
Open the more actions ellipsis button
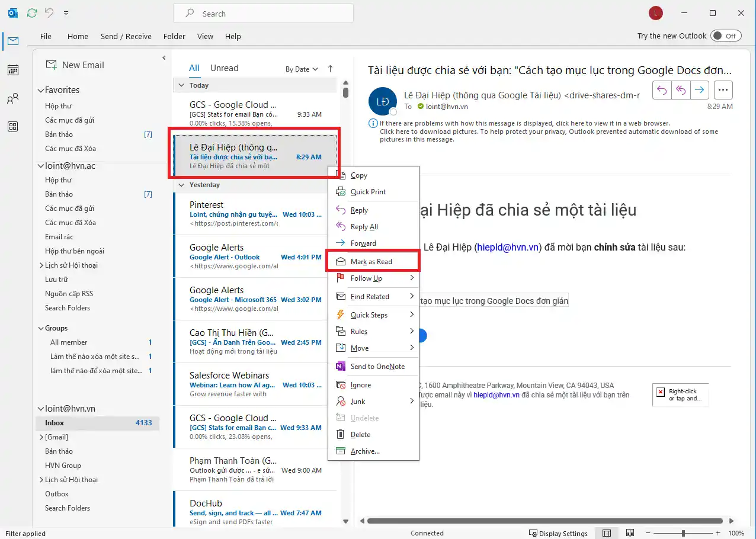coord(722,90)
